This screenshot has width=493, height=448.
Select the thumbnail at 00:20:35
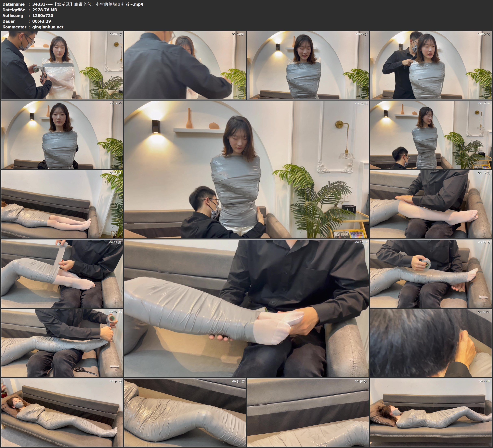coord(431,204)
